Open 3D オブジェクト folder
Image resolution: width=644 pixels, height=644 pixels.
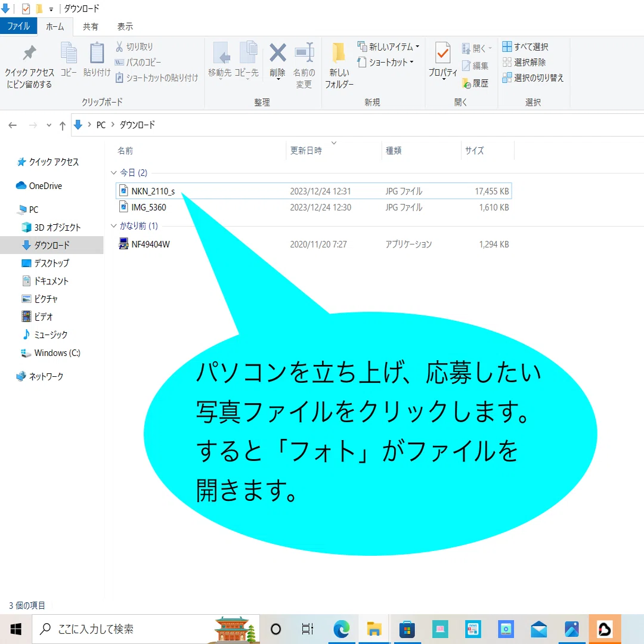click(51, 228)
